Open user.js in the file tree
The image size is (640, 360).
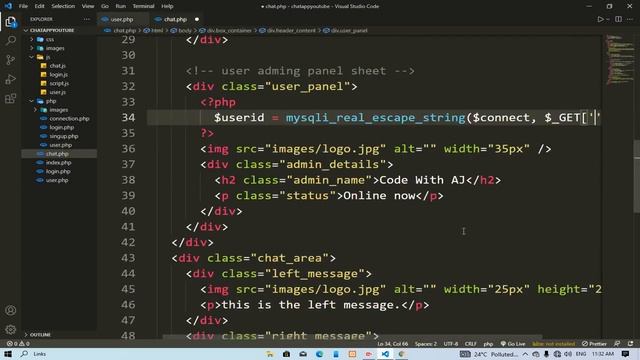point(58,92)
